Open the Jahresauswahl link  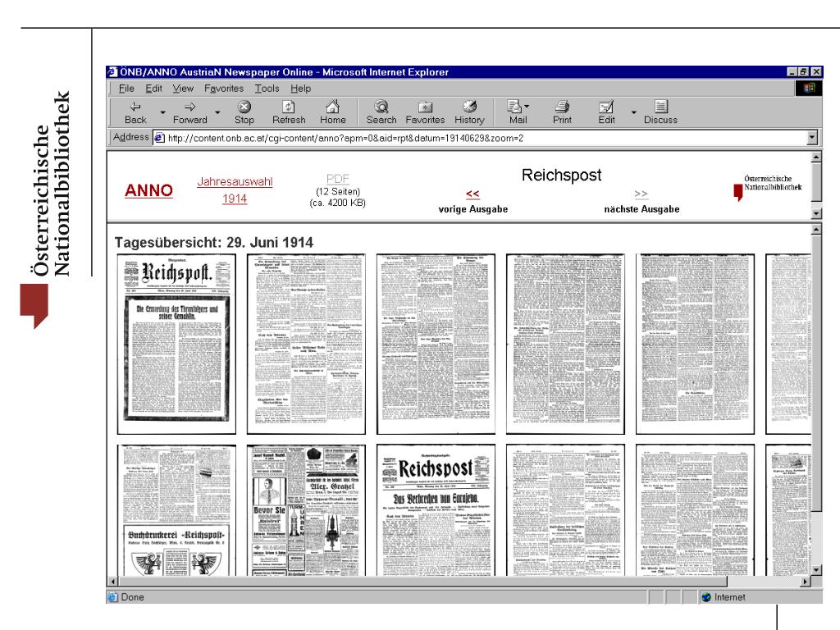point(235,181)
